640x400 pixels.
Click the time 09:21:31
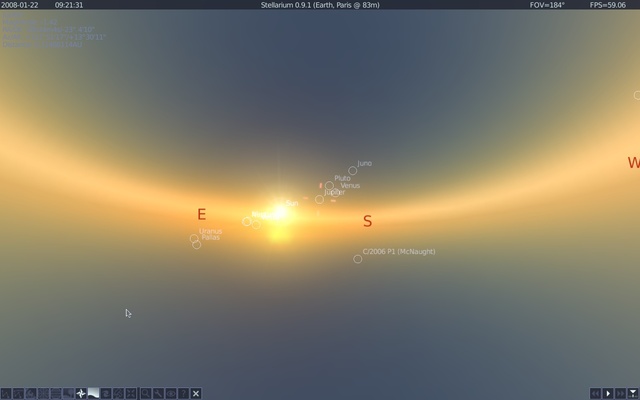coord(69,5)
